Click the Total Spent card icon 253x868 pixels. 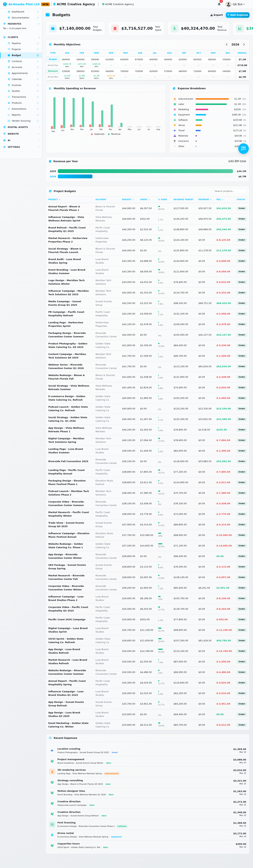click(115, 28)
